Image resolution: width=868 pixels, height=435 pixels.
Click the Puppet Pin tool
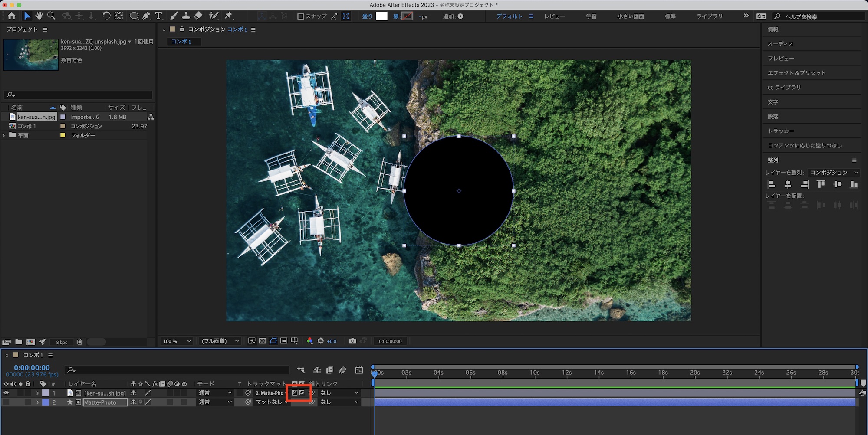click(228, 16)
